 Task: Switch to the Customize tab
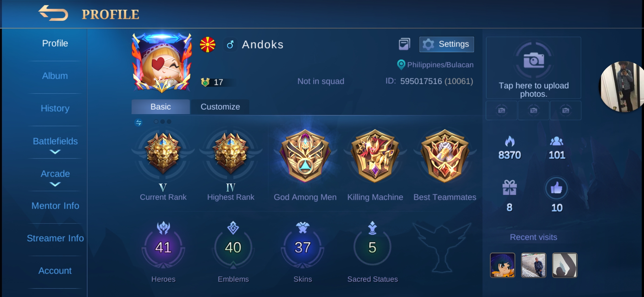(220, 107)
